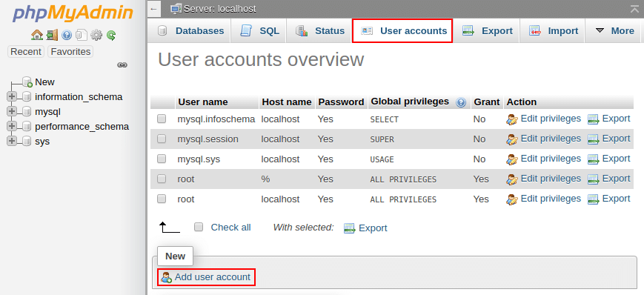Screen dimensions: 644x295
Task: Select the User accounts tab
Action: pos(402,31)
